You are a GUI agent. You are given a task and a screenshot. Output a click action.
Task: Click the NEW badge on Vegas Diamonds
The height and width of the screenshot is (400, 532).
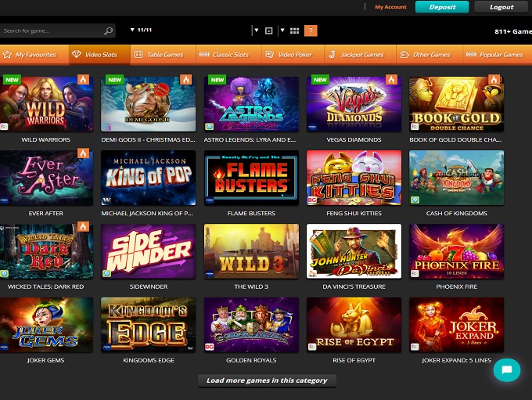click(320, 80)
